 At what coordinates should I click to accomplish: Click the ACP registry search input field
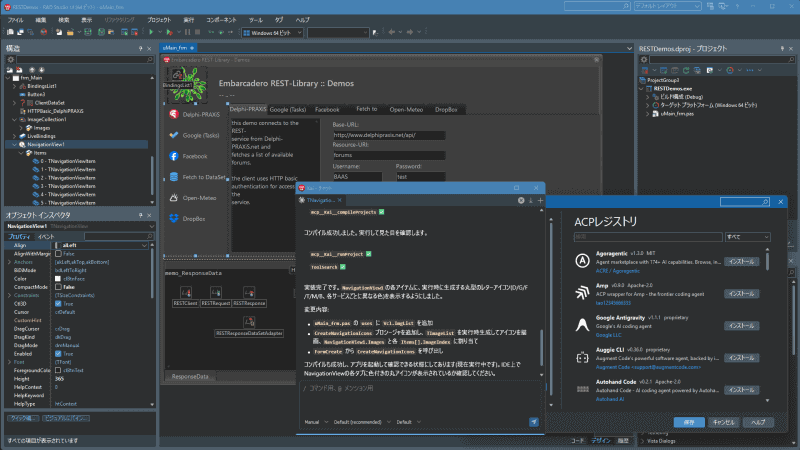[648, 237]
